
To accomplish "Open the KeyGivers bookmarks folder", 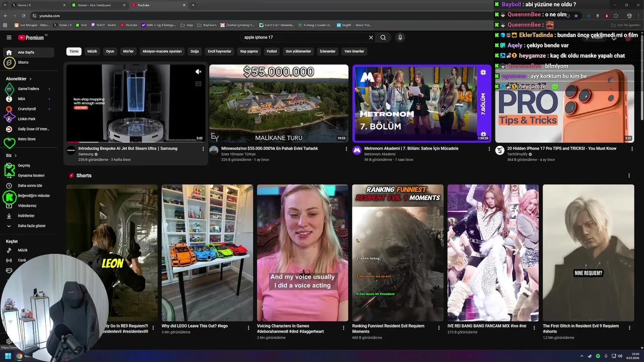I will 207,25.
